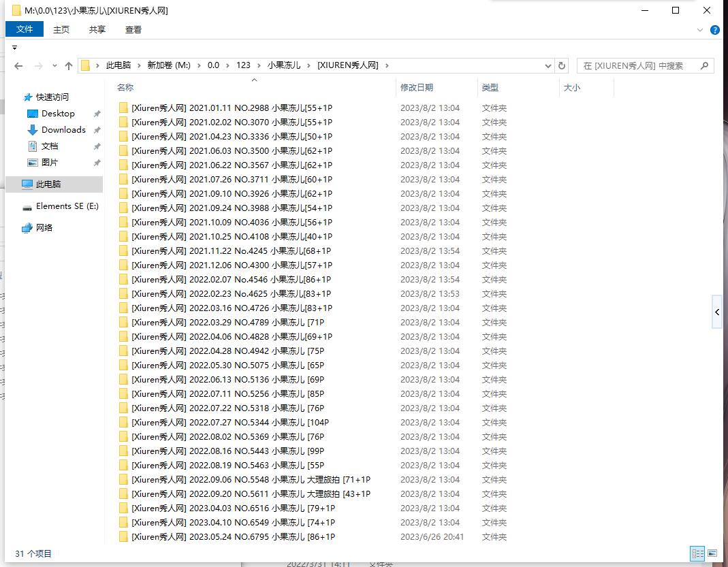Select folder icon of NO.4108 row

(x=123, y=237)
